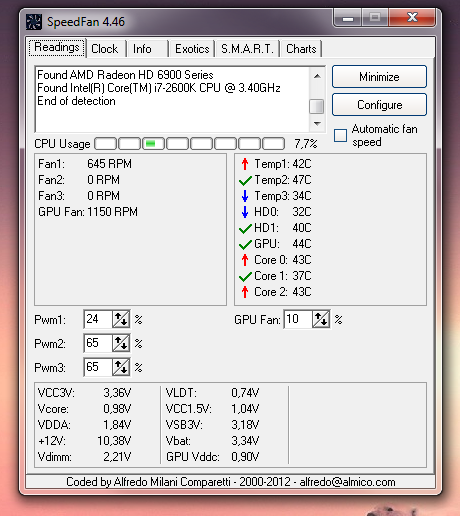Switch to the Clock tab
The width and height of the screenshot is (460, 516).
[105, 49]
